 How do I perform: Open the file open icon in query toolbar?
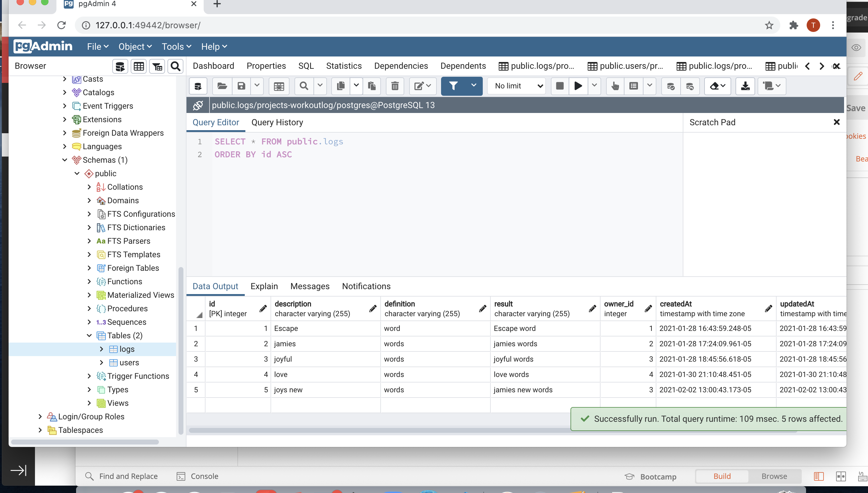pos(222,86)
